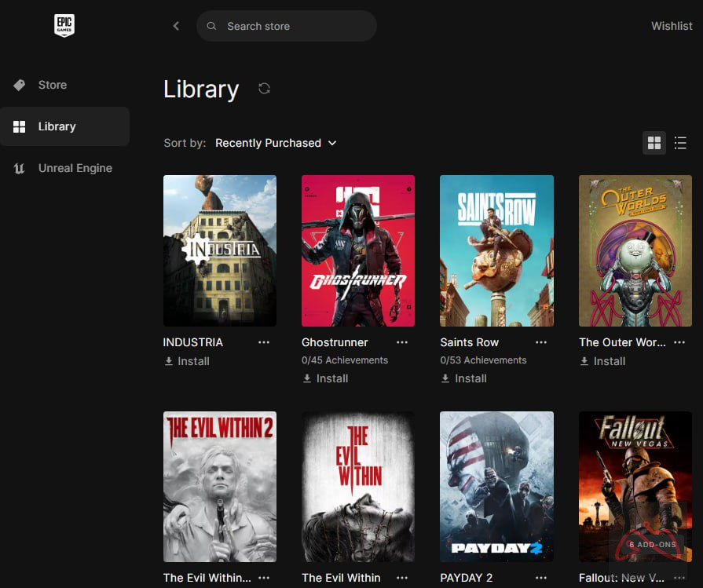This screenshot has width=703, height=588.
Task: Open the Wishlist
Action: 672,26
